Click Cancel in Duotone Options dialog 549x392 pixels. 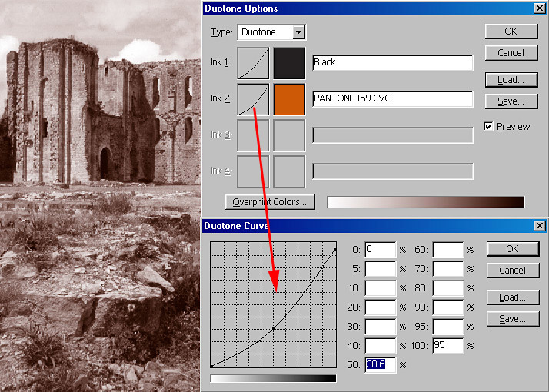click(x=511, y=53)
